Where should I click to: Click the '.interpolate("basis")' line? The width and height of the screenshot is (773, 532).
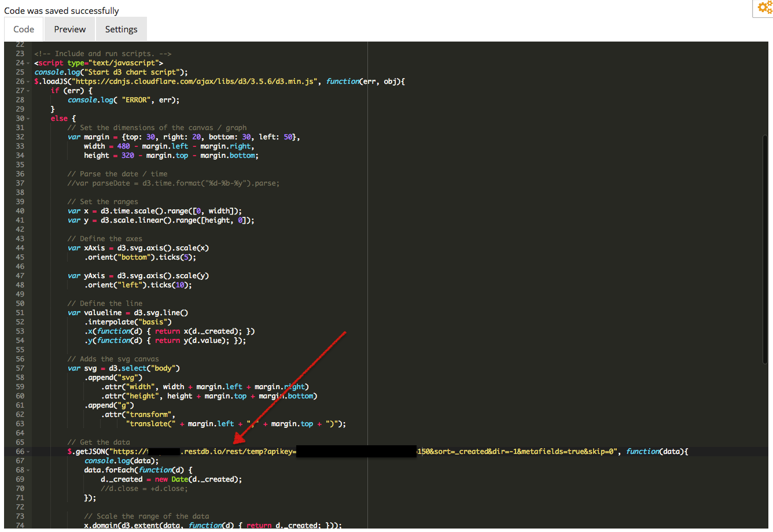tap(128, 322)
